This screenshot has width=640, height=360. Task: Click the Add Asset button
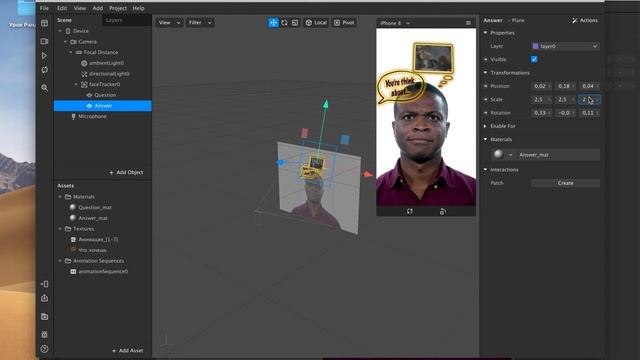coord(127,350)
